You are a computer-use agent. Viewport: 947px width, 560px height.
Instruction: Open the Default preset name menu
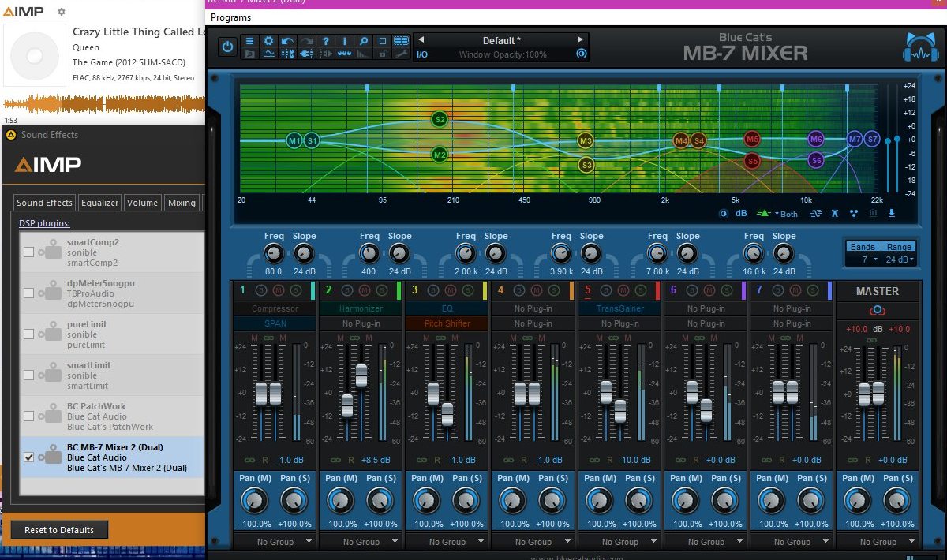pos(501,41)
